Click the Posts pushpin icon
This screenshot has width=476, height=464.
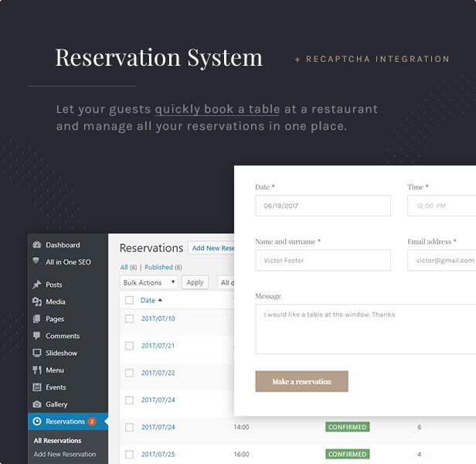coord(37,285)
